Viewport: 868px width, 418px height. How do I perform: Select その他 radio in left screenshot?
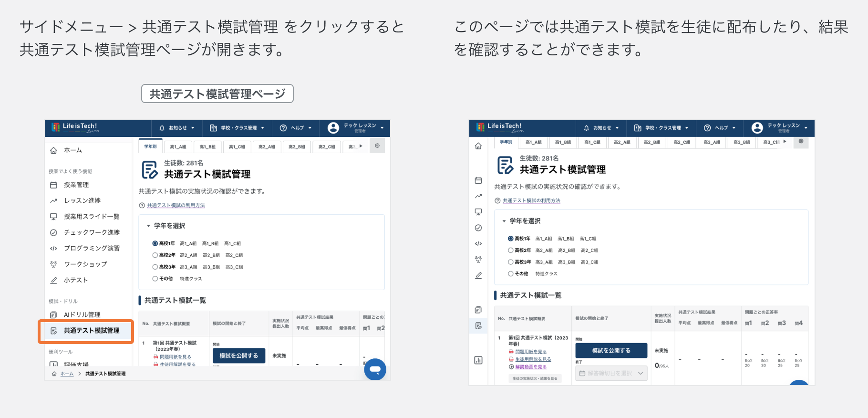pyautogui.click(x=155, y=279)
